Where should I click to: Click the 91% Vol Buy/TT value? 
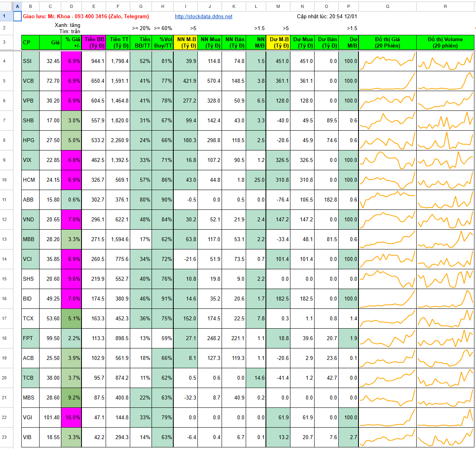(163, 299)
